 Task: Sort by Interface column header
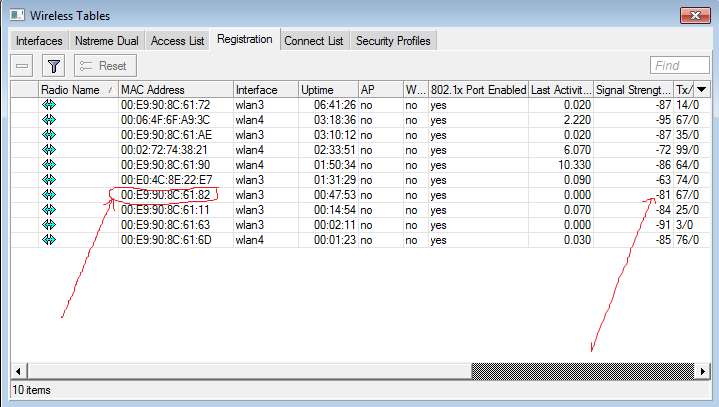[266, 90]
